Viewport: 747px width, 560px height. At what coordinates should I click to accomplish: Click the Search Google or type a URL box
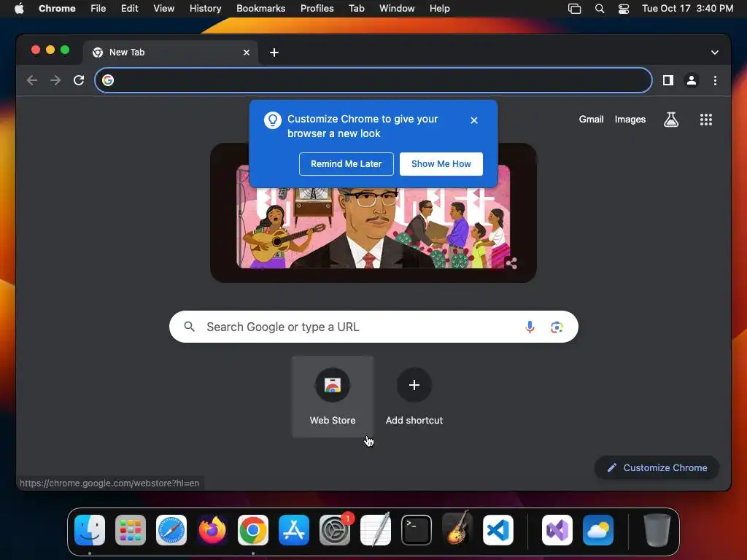coord(373,327)
